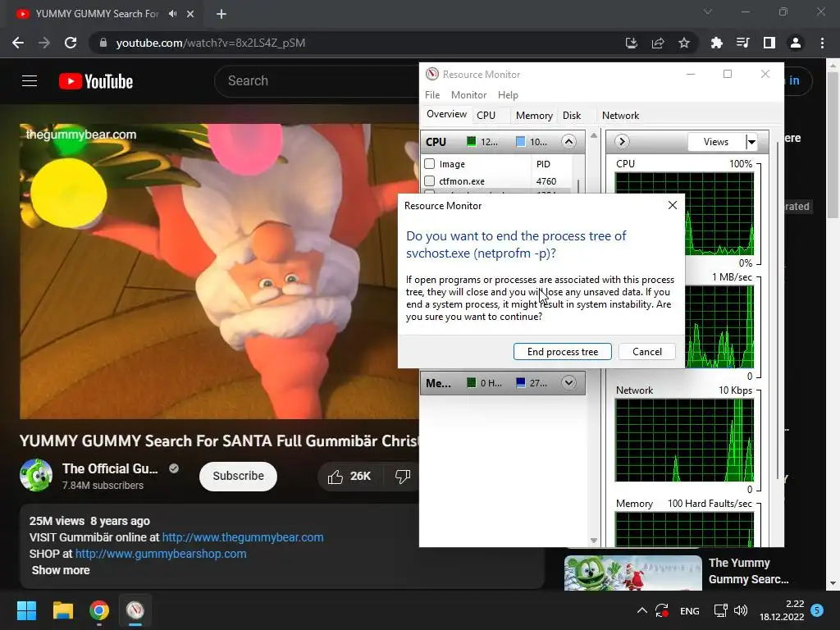Switch to the Overview tab
840x630 pixels.
447,114
